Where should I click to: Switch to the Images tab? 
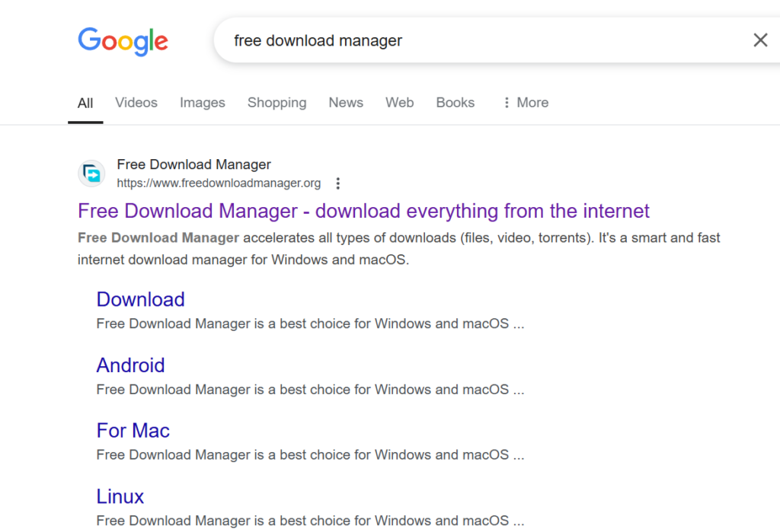202,103
